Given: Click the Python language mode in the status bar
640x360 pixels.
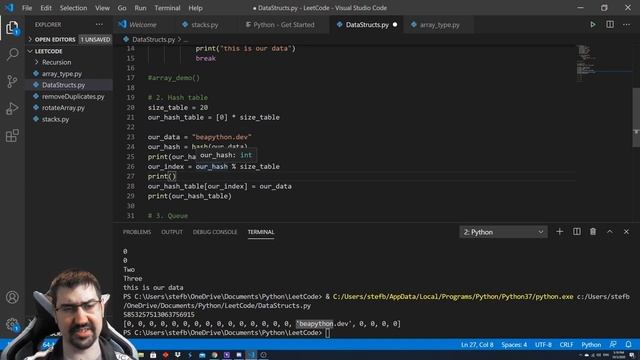Looking at the screenshot, I should pyautogui.click(x=591, y=345).
